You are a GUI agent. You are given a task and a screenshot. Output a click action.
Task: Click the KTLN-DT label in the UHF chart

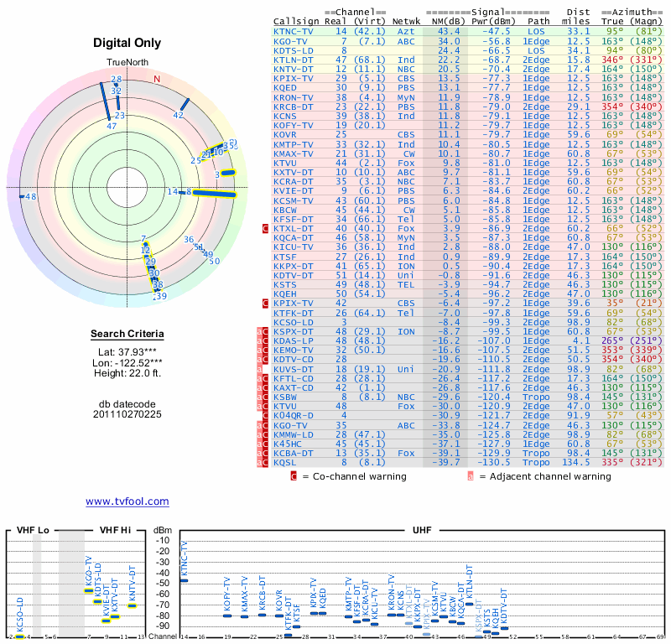click(x=470, y=583)
